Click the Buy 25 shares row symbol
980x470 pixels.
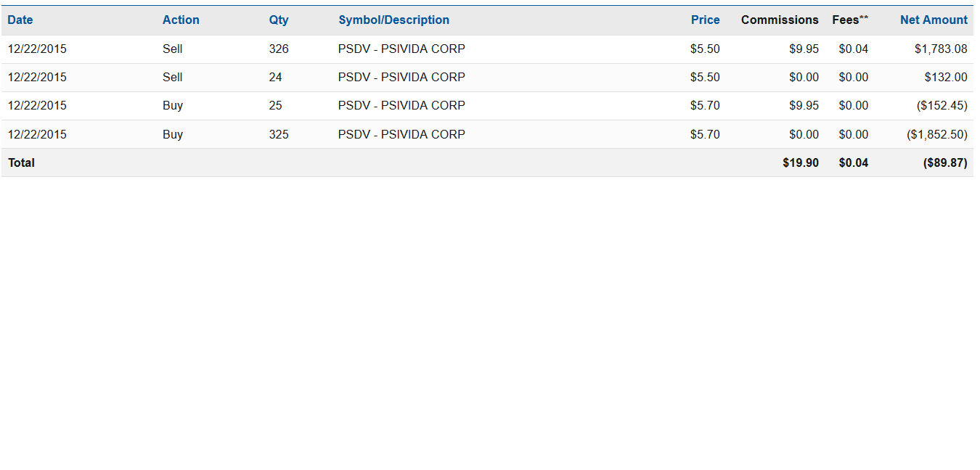point(401,106)
